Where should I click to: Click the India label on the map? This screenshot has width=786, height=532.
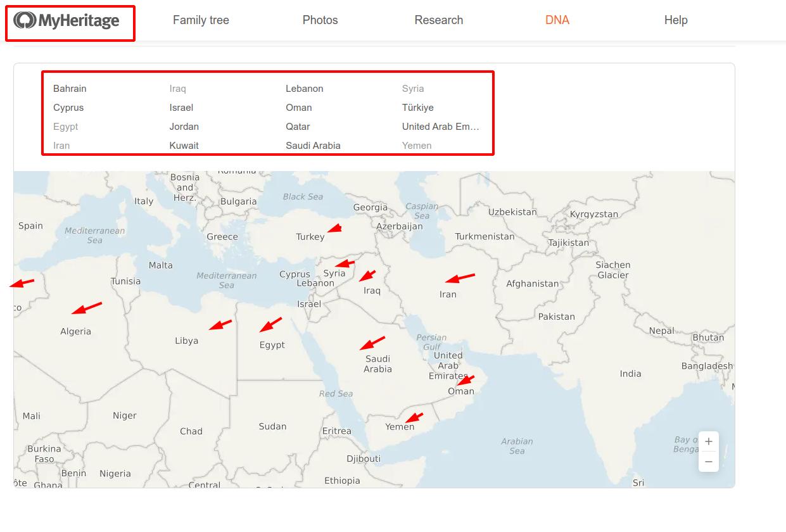tap(630, 374)
